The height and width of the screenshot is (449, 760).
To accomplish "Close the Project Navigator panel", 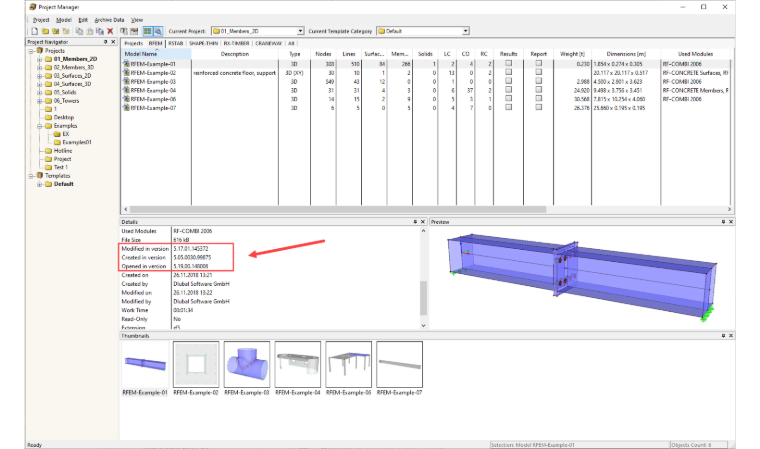I will pos(113,42).
